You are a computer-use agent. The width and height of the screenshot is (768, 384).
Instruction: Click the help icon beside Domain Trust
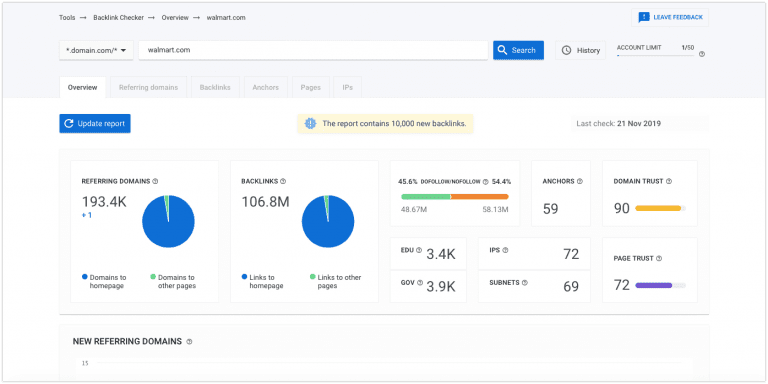coord(669,181)
